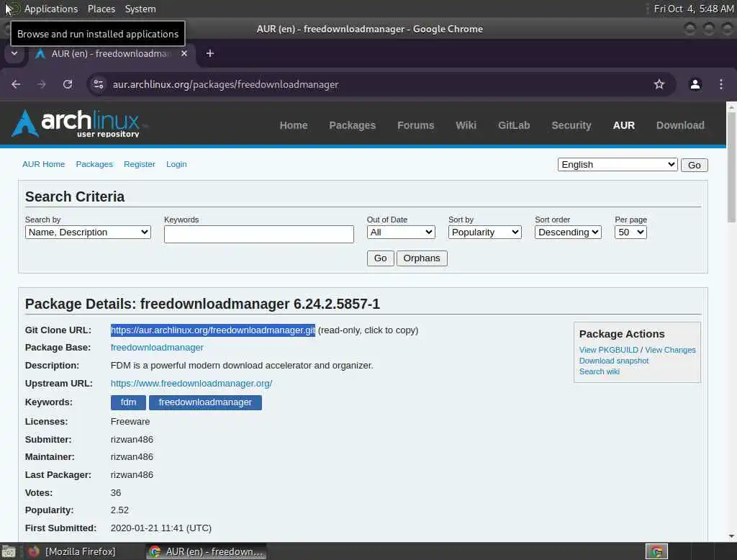
Task: Open Packages in the top navigation bar
Action: coord(352,125)
